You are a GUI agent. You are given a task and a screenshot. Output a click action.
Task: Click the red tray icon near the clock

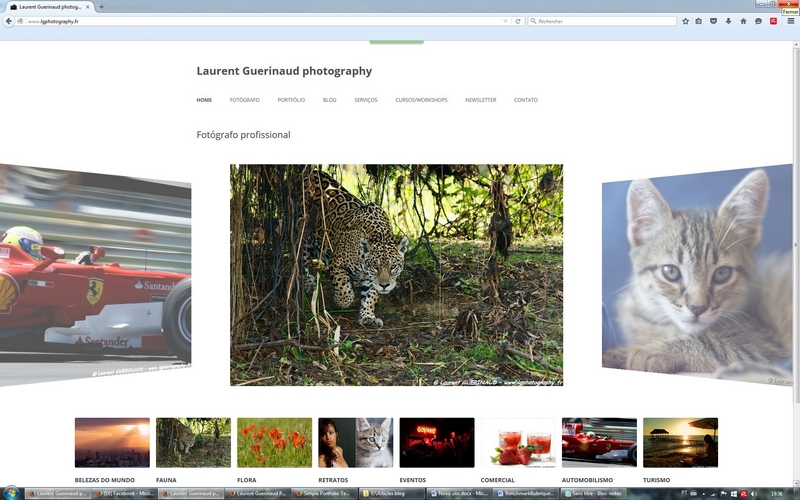tap(744, 494)
